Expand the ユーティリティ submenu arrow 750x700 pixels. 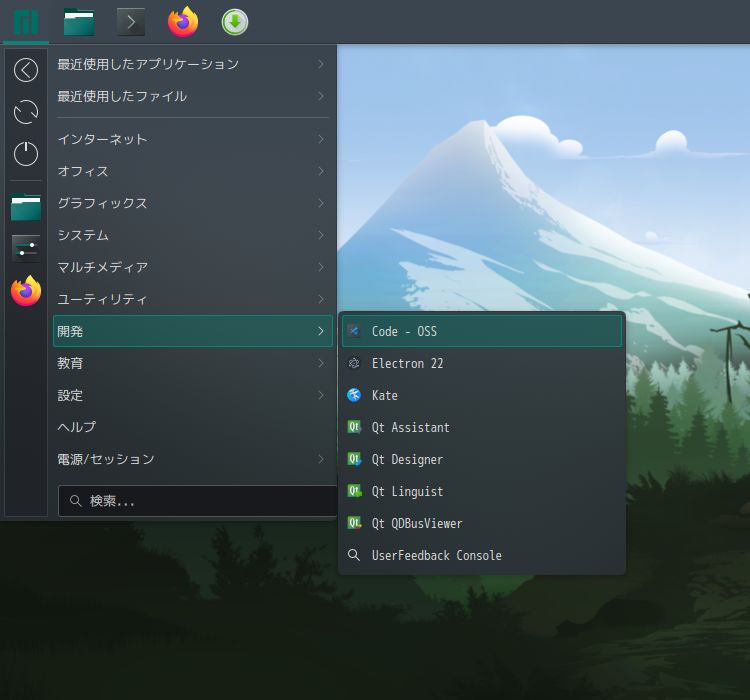(321, 299)
